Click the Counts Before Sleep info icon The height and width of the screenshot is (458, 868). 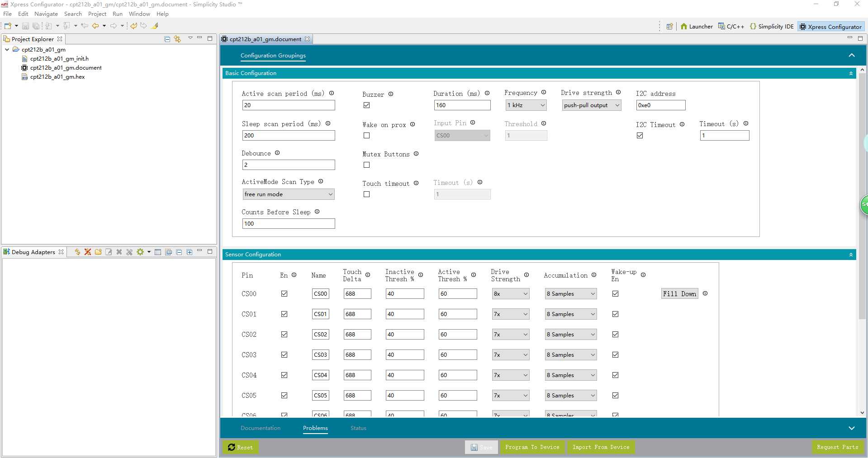coord(317,212)
